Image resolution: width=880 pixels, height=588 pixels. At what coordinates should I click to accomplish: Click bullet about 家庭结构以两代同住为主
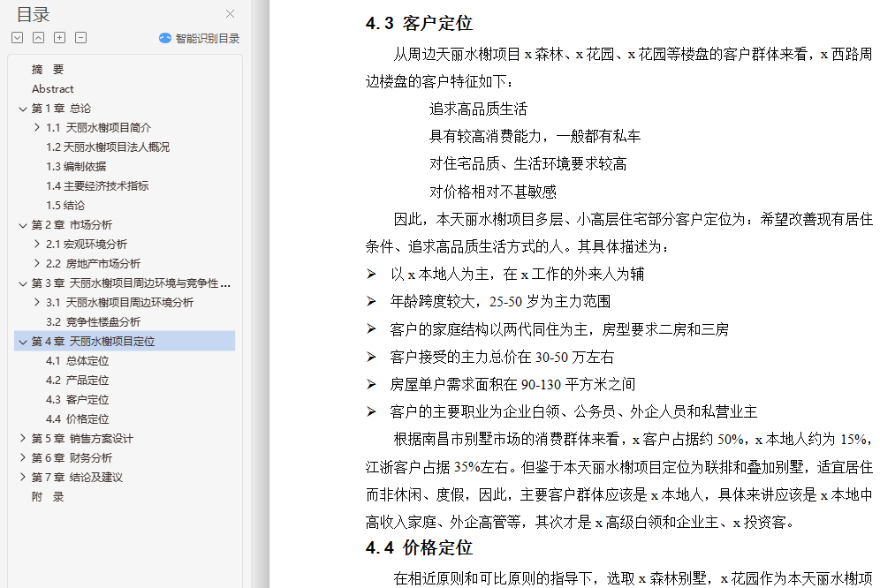pos(559,329)
